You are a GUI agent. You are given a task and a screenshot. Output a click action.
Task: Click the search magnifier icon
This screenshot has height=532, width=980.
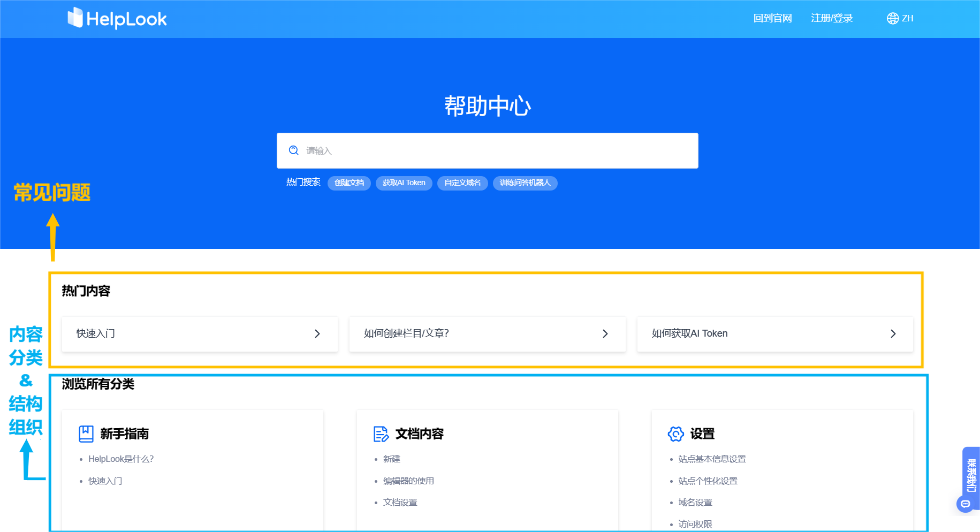click(x=294, y=150)
